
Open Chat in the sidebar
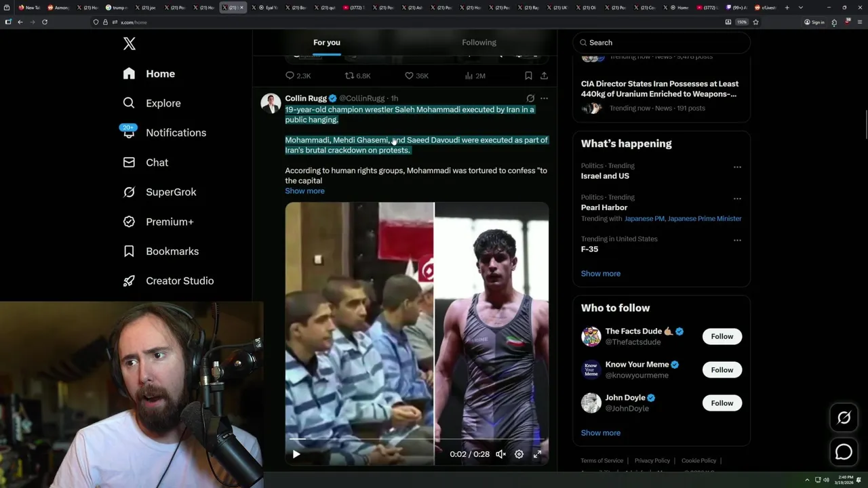pos(146,163)
